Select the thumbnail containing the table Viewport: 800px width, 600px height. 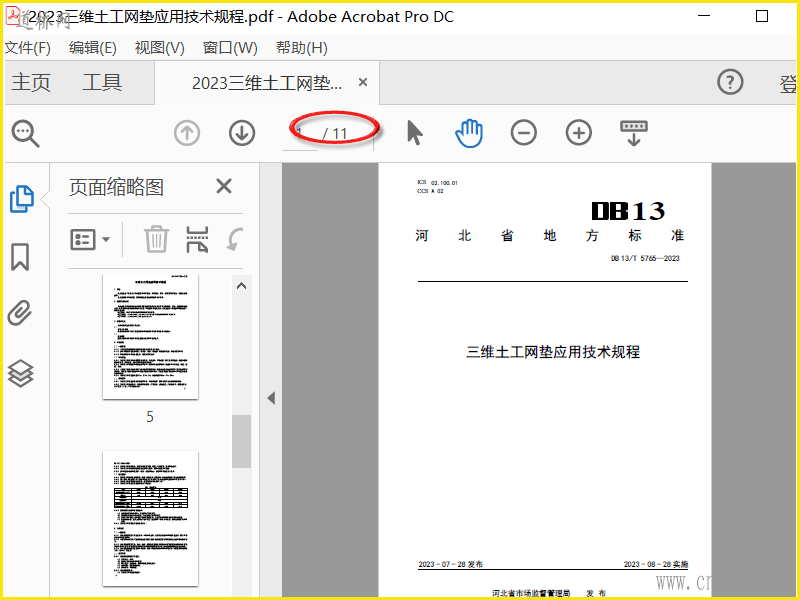tap(151, 518)
